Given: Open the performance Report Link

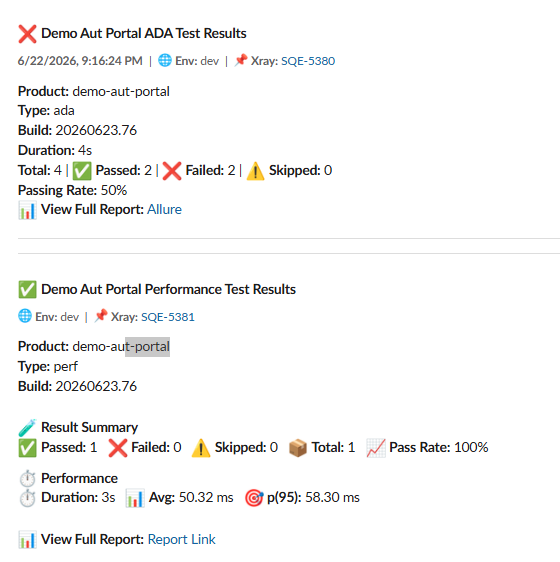Looking at the screenshot, I should pyautogui.click(x=181, y=539).
